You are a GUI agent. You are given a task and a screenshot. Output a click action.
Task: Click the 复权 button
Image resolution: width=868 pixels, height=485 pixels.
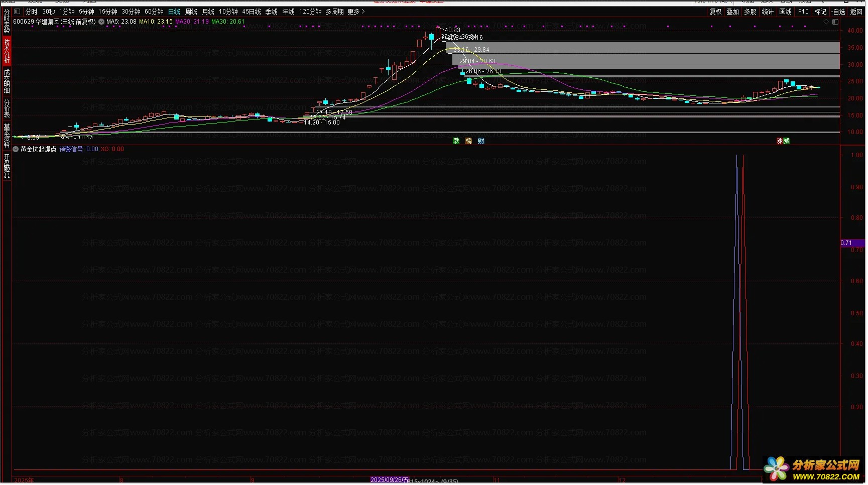(715, 12)
